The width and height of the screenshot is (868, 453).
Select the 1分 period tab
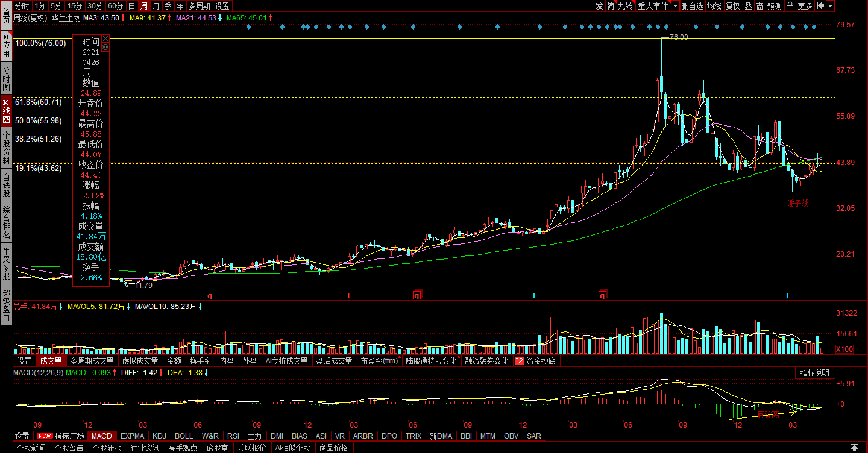click(x=40, y=6)
